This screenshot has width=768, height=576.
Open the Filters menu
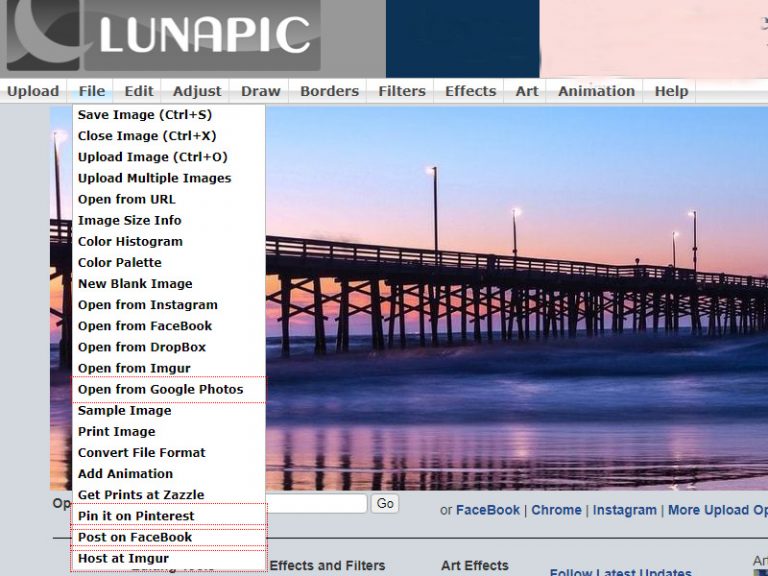tap(402, 91)
